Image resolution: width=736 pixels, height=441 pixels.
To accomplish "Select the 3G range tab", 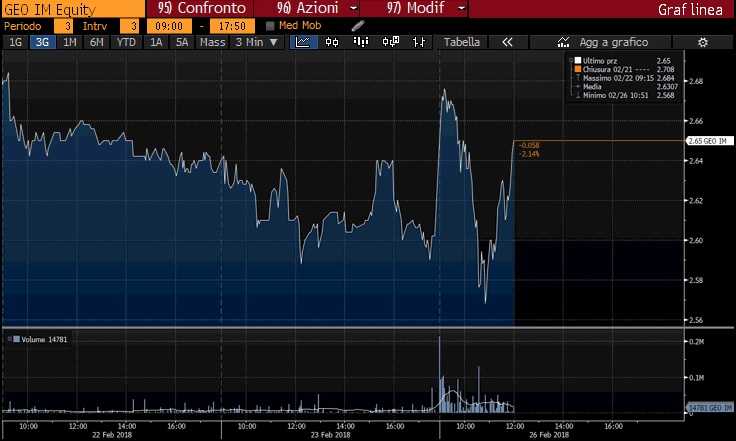I will tap(42, 42).
